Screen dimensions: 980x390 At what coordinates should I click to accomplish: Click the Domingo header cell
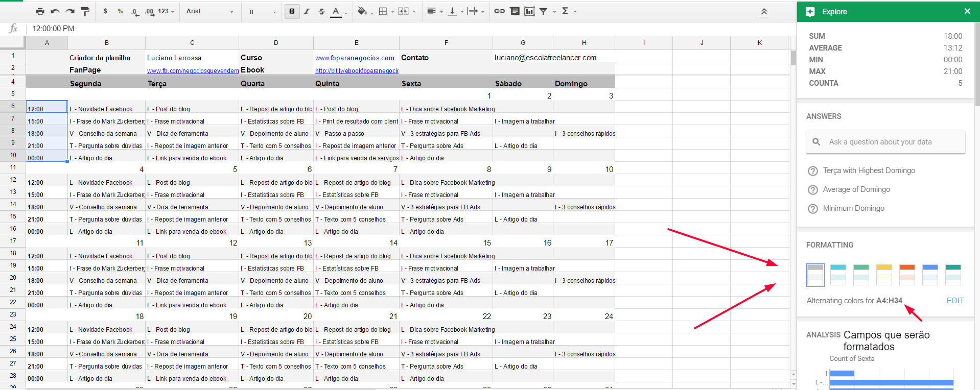click(x=584, y=82)
